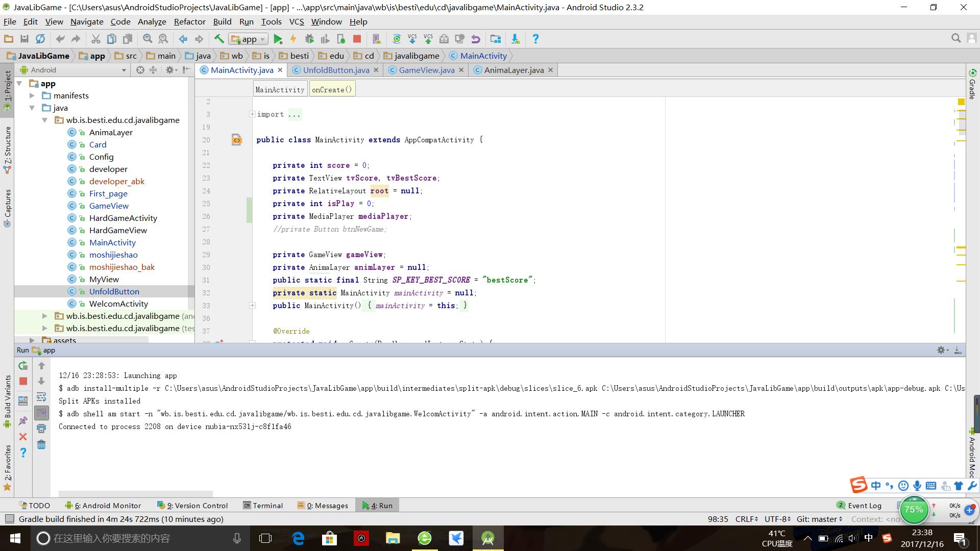Click the red Close X in Run panel

pos(23,437)
